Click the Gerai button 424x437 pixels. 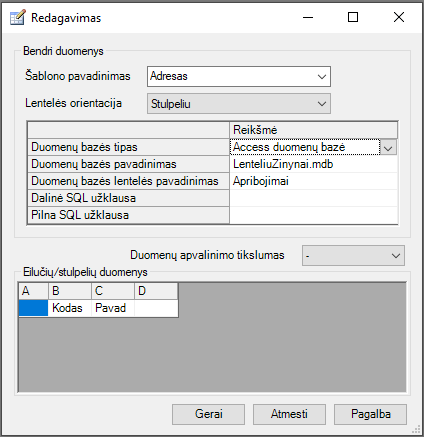point(208,414)
